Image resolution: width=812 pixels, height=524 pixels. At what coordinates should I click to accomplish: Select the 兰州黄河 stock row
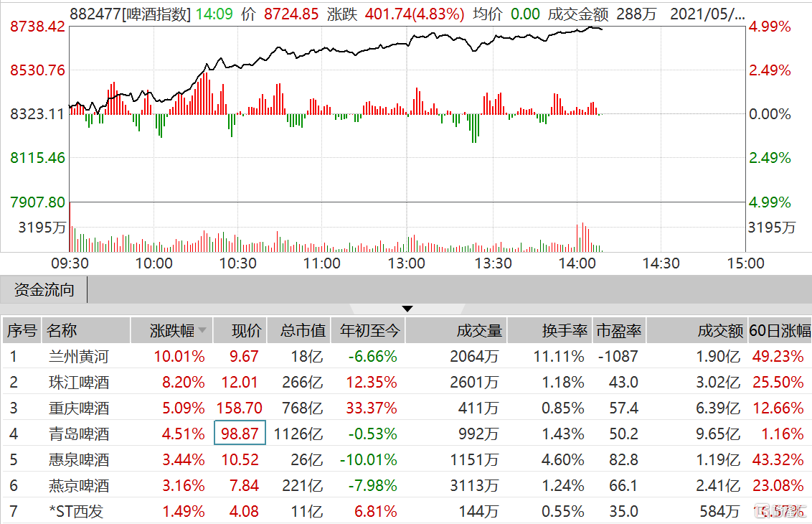406,357
